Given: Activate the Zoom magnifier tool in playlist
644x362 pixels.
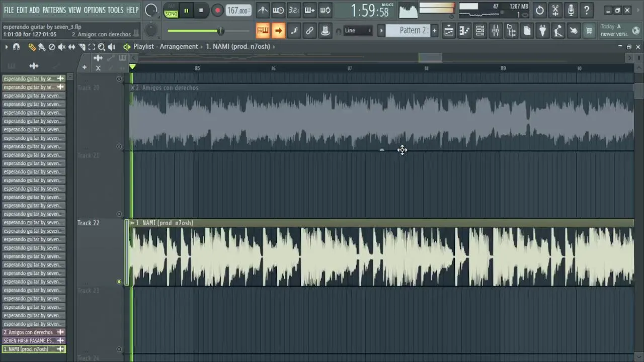Looking at the screenshot, I should (102, 47).
